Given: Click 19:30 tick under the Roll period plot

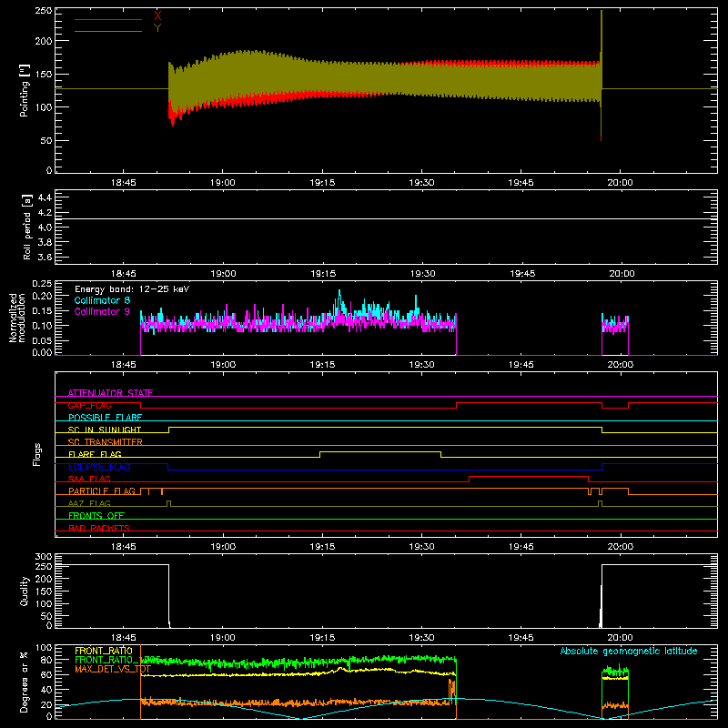Looking at the screenshot, I should (421, 274).
